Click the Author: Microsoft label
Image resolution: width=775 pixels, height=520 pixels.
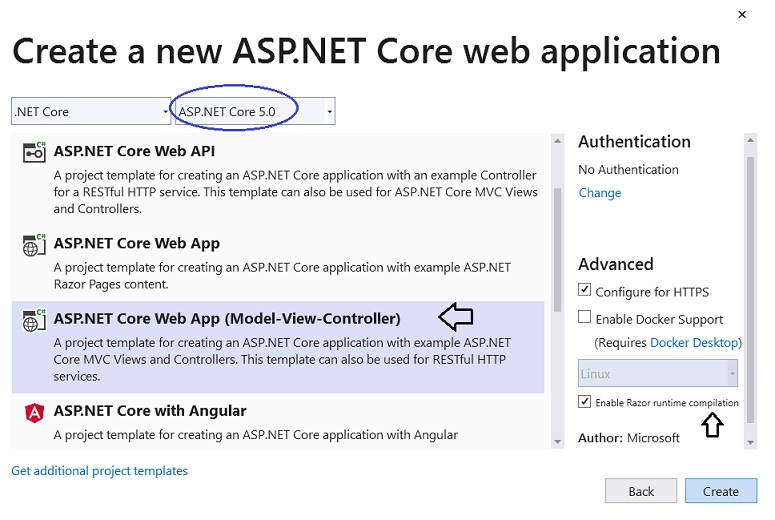click(x=629, y=438)
